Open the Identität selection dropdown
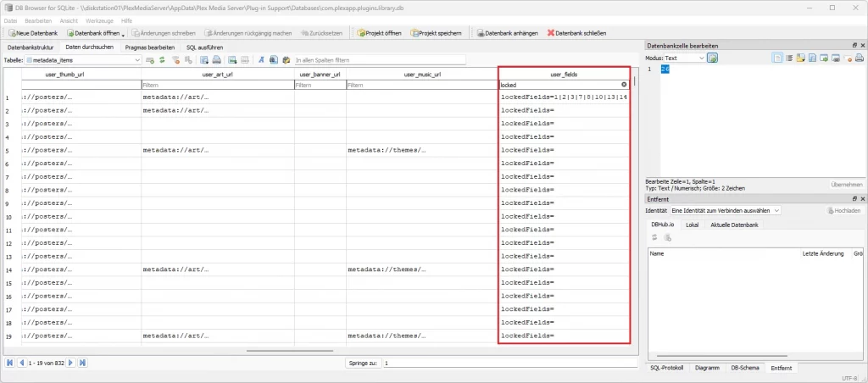868x383 pixels. pyautogui.click(x=725, y=210)
